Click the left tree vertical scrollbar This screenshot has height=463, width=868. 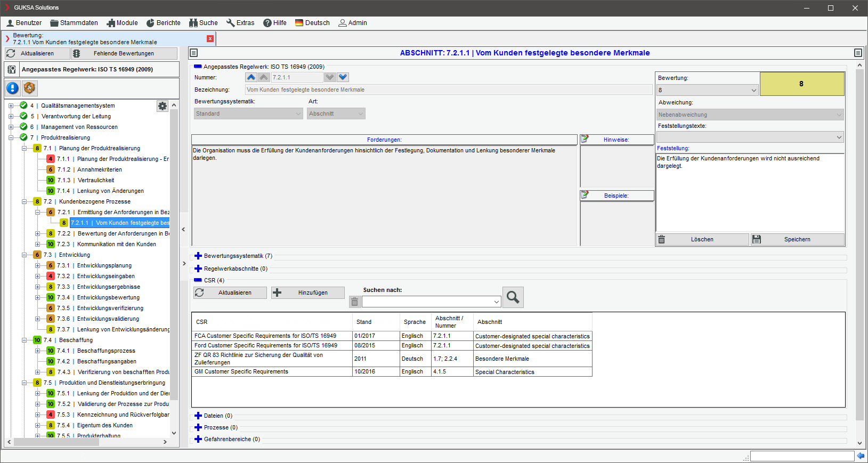click(174, 256)
